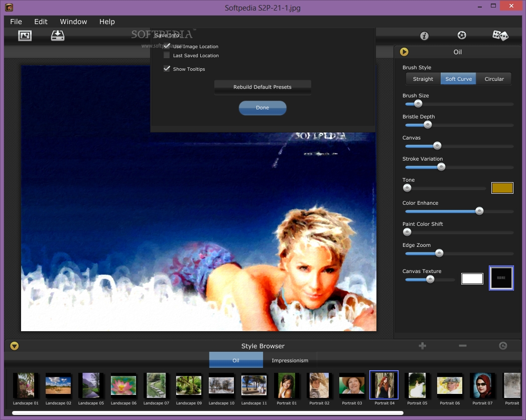
Task: Click the Canvas slider handle
Action: (437, 146)
